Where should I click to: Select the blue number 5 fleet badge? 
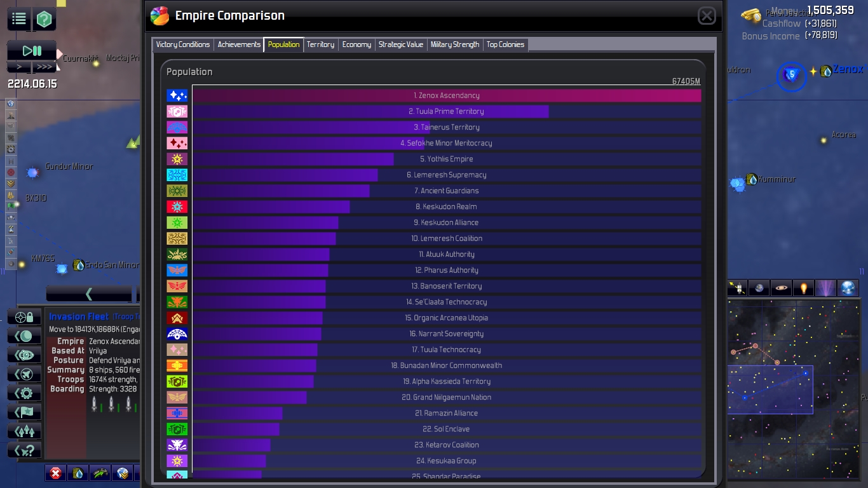[x=792, y=75]
